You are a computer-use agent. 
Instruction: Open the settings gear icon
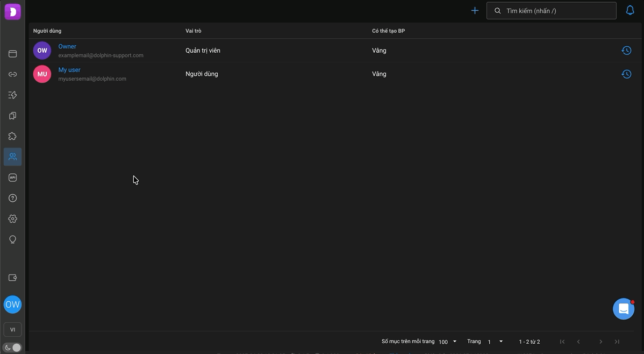click(x=13, y=219)
